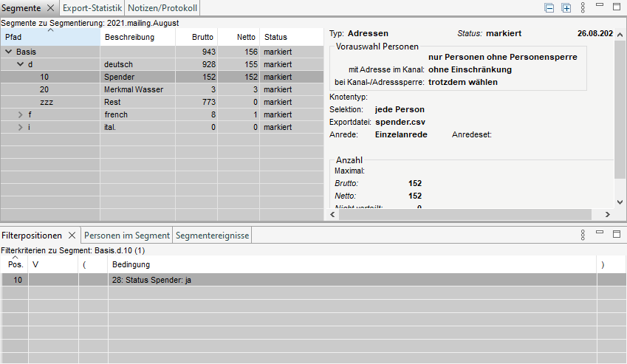
Task: Click the Expand All icon in Segmente panel
Action: click(566, 8)
